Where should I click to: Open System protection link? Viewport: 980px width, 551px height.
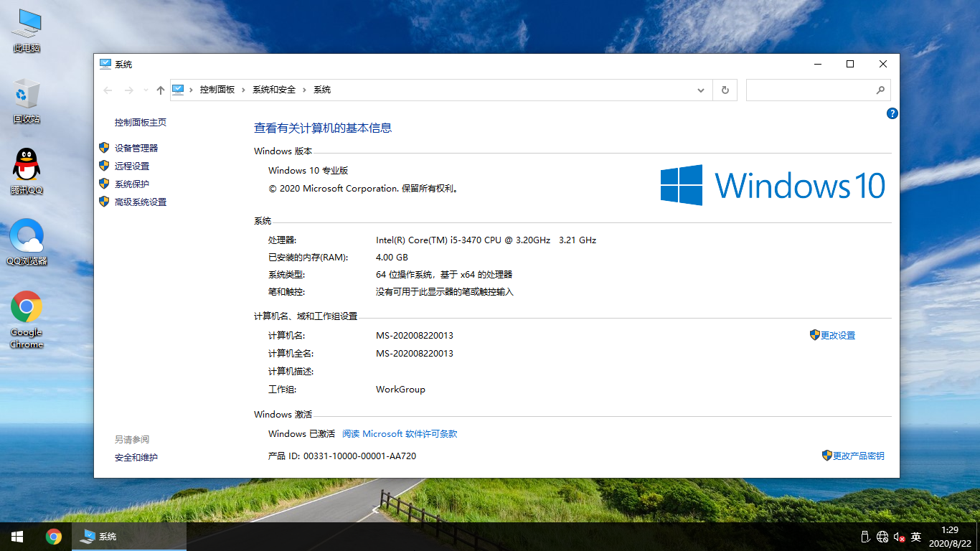click(x=132, y=184)
